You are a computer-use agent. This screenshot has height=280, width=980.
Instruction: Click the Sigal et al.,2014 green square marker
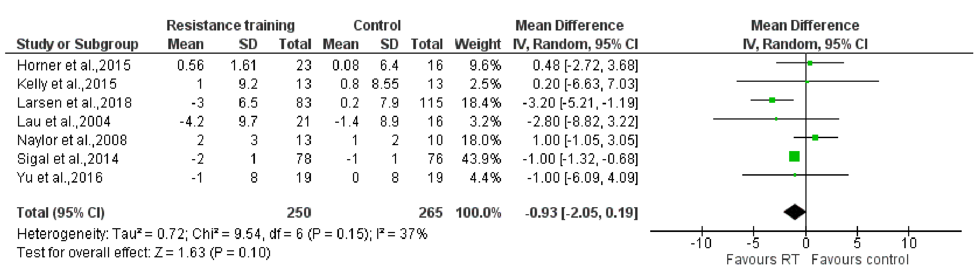tap(794, 156)
